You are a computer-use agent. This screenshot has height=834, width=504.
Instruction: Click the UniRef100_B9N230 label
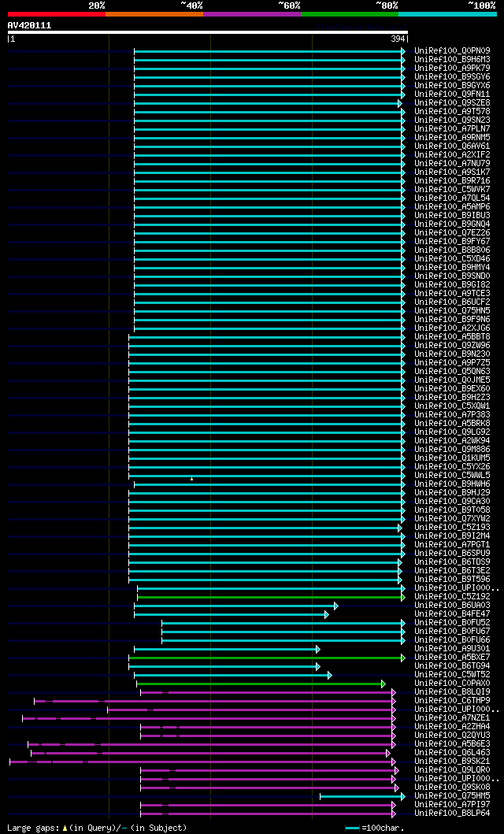[x=453, y=354]
